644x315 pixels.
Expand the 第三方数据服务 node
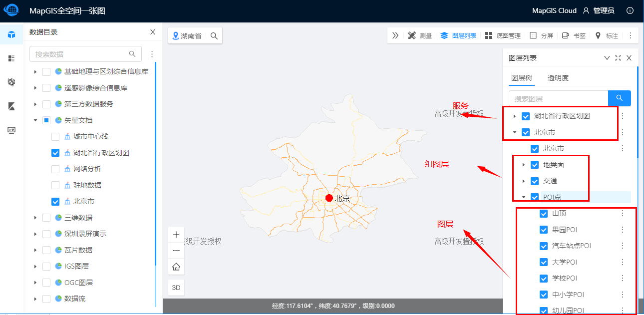[x=35, y=104]
